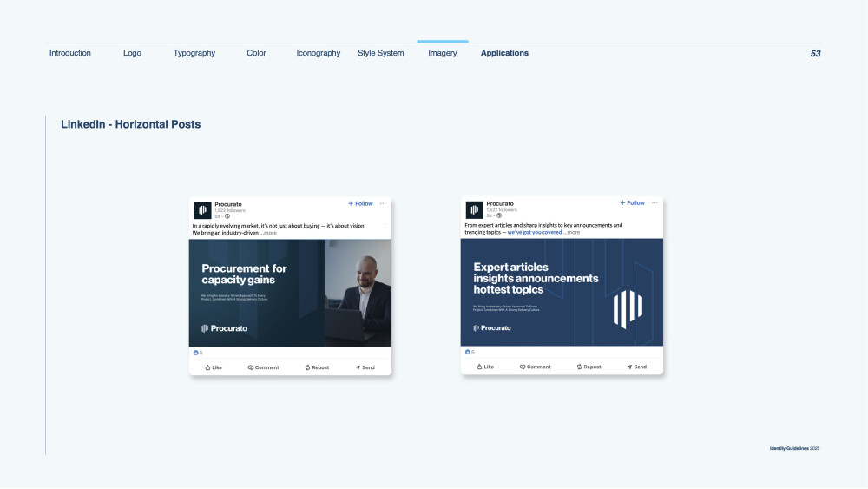Viewport: 868px width, 489px height.
Task: Follow Procurato on the left post
Action: tap(360, 204)
